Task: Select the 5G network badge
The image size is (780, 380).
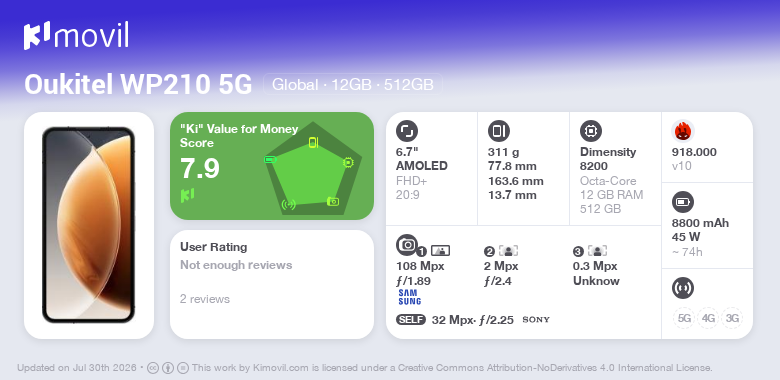Action: coord(684,318)
